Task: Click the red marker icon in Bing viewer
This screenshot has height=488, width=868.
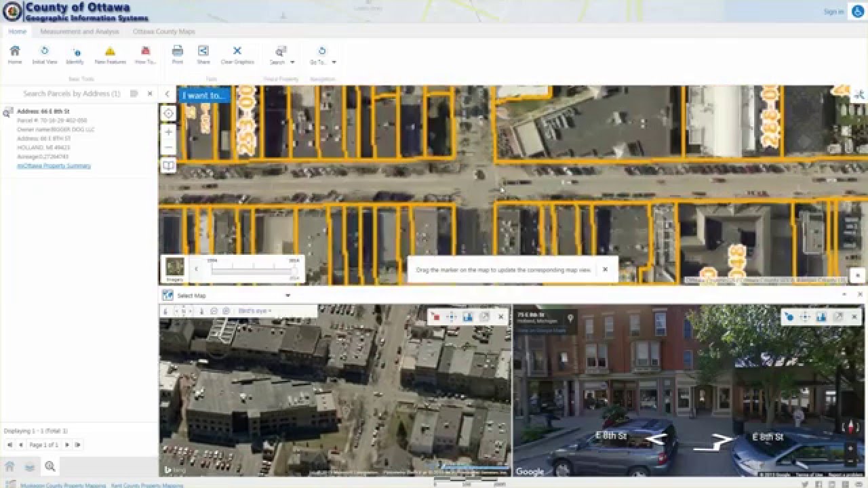Action: 435,317
